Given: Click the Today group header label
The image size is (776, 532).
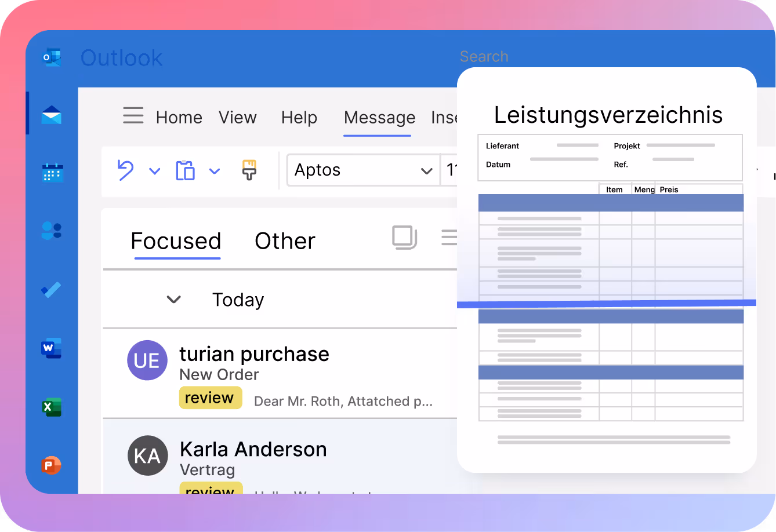Looking at the screenshot, I should 238,300.
